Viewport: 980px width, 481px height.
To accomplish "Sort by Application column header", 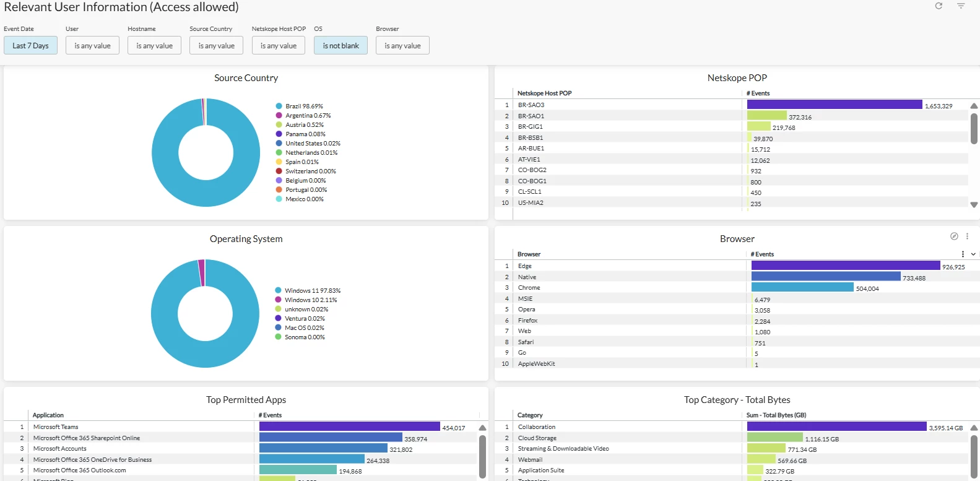I will (x=48, y=415).
